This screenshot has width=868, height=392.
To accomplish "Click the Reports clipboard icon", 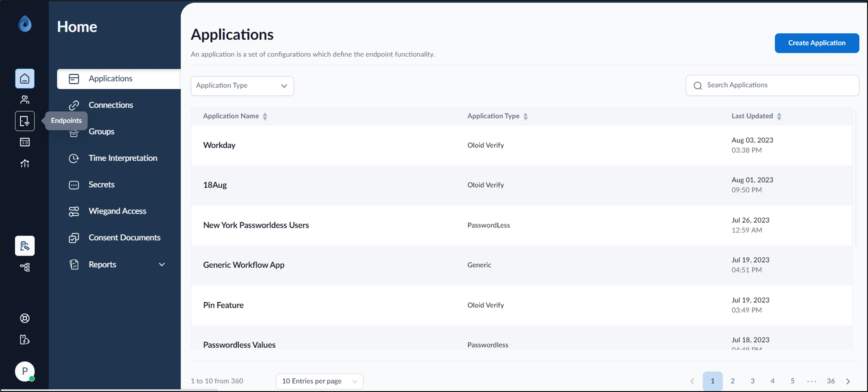I will click(74, 265).
